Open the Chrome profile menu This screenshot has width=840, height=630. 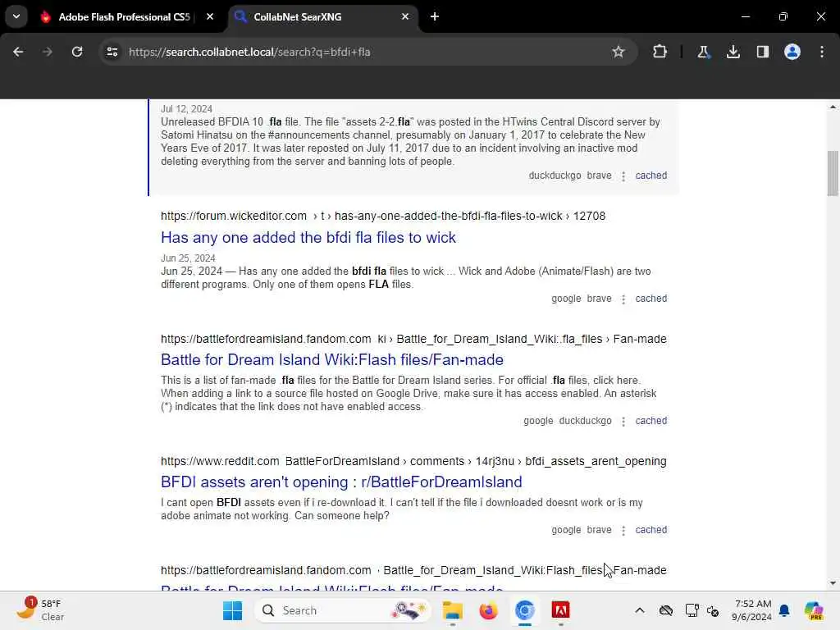792,52
